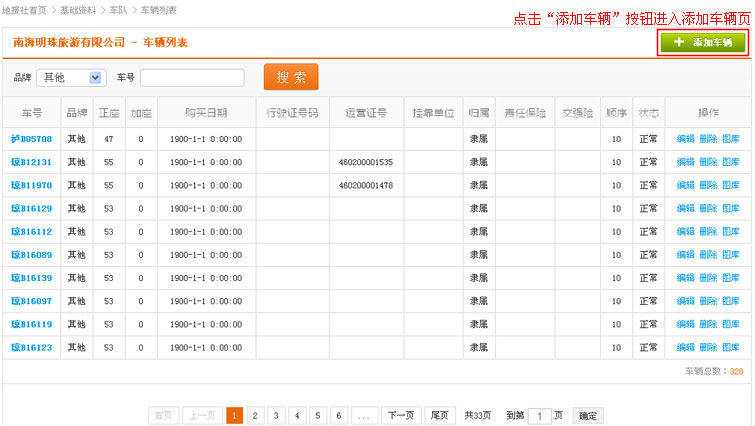Confirm page jump with 确定 button

coord(588,416)
